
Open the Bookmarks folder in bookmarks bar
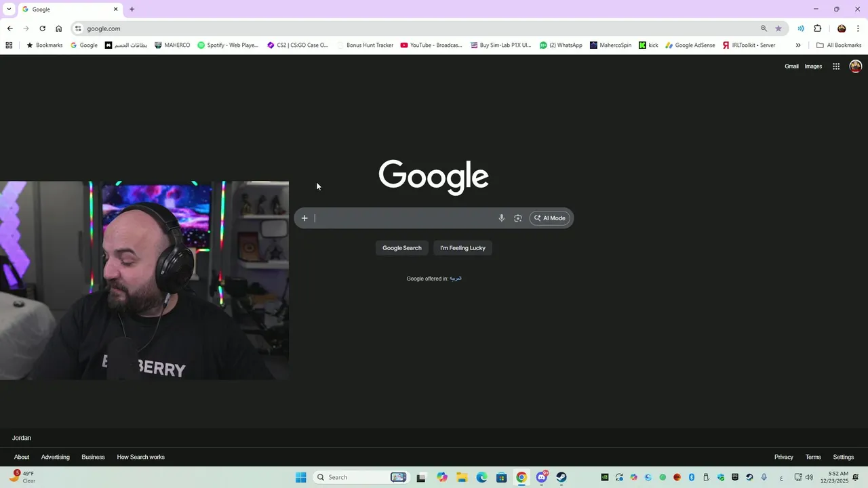point(45,45)
